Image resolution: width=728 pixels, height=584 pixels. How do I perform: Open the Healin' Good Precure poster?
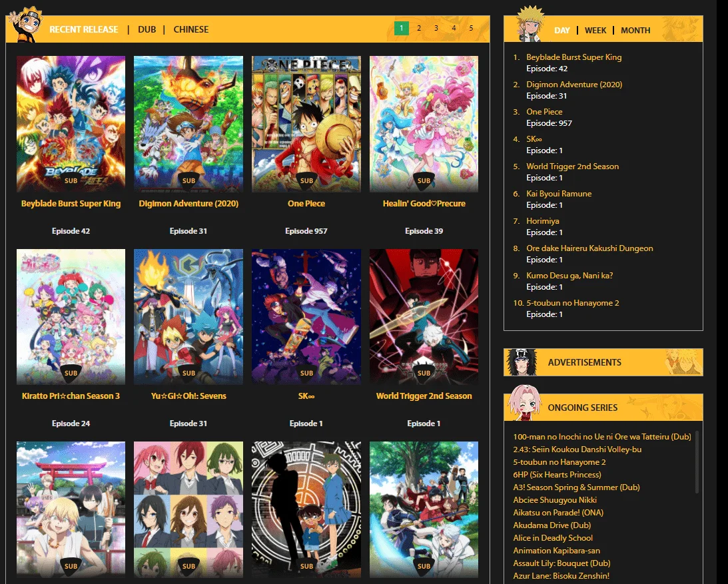click(x=424, y=124)
